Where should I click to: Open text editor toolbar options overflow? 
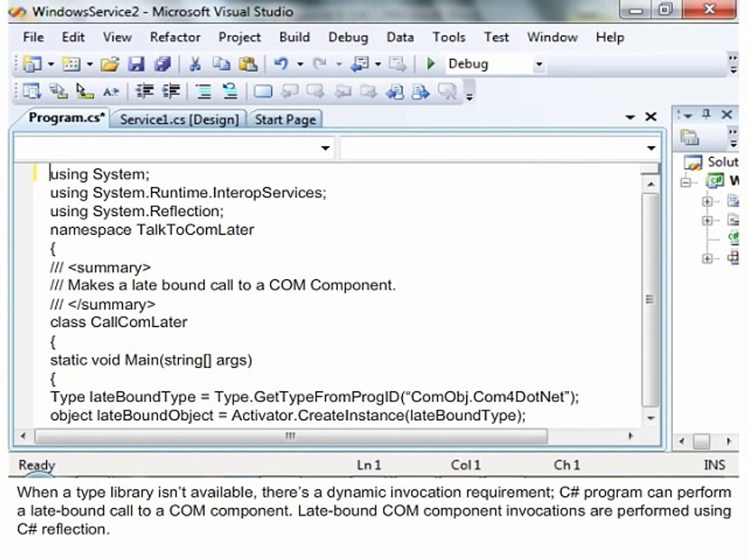coord(469,96)
